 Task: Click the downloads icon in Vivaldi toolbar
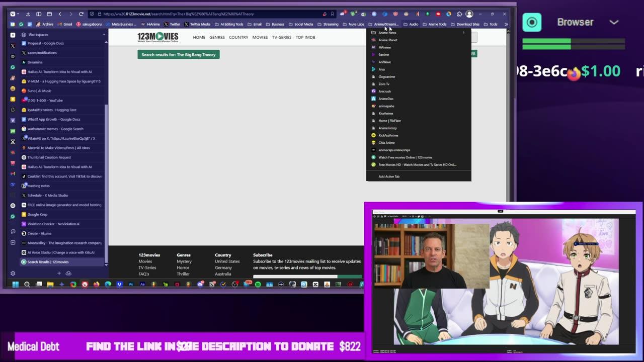pos(28,14)
